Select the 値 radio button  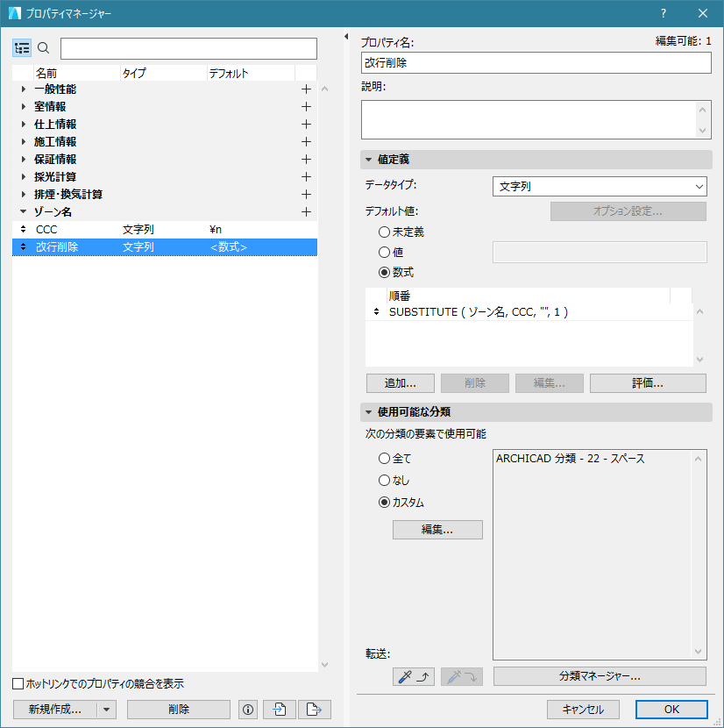coord(384,252)
